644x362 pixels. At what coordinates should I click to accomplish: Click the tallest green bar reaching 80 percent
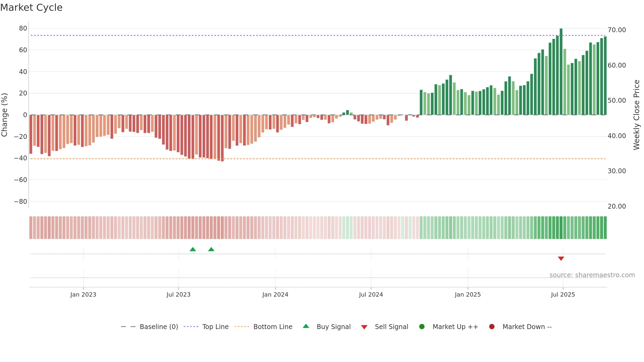point(561,72)
